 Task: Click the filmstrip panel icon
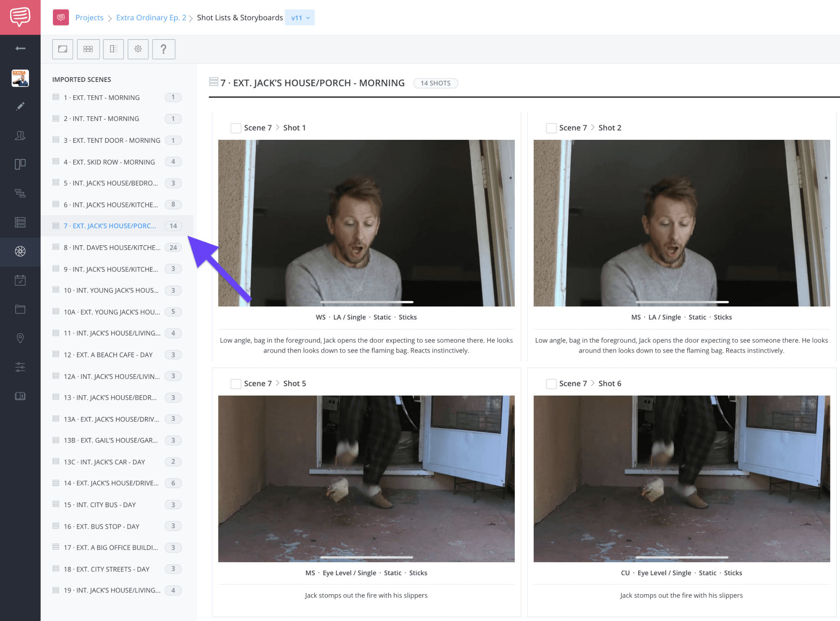[113, 49]
